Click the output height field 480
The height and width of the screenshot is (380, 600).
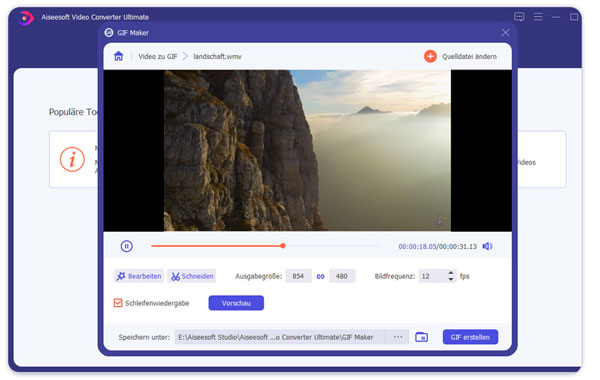pos(342,276)
